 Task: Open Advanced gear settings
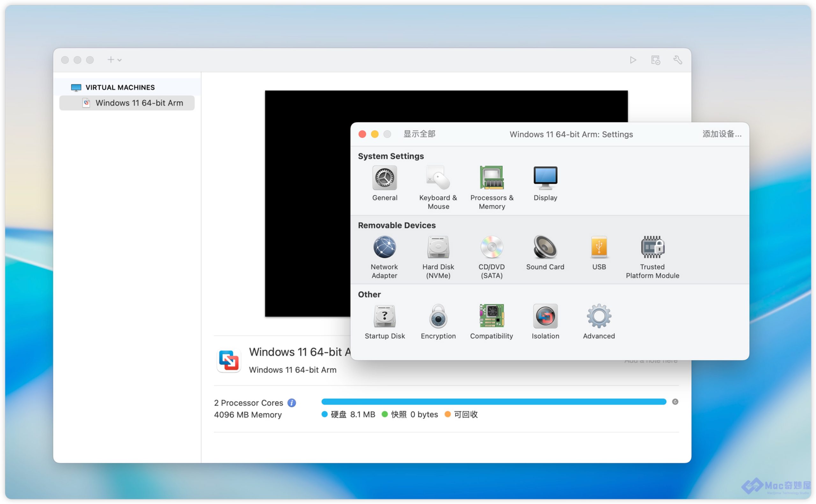click(x=599, y=316)
